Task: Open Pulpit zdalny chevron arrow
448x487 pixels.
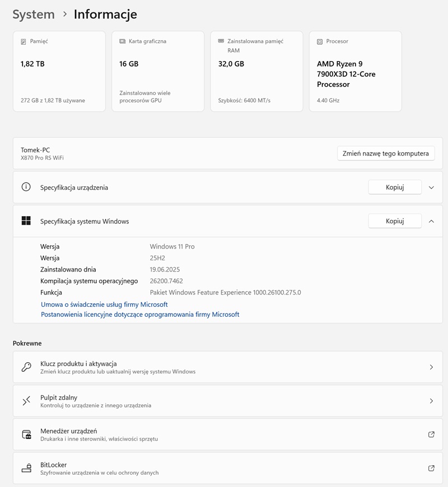Action: pos(431,401)
